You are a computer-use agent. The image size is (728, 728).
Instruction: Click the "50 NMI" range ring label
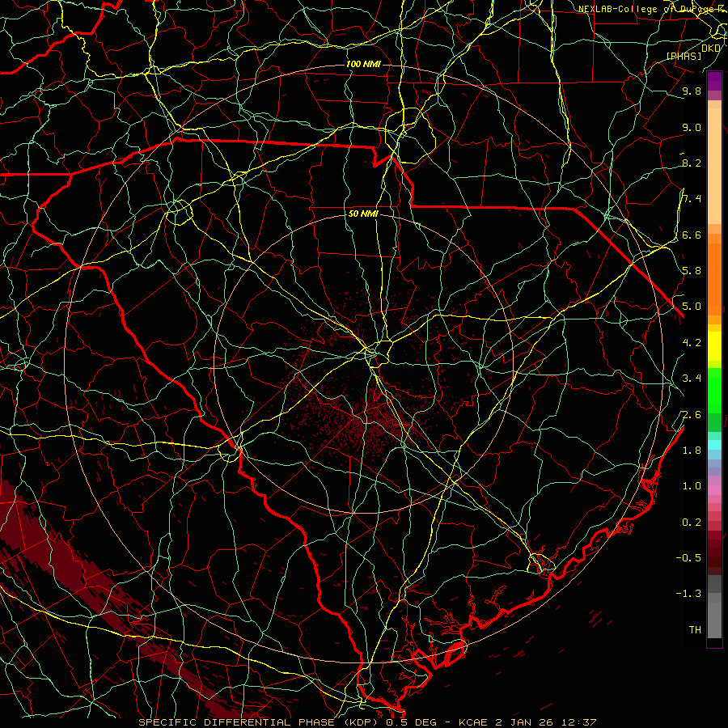click(x=363, y=214)
